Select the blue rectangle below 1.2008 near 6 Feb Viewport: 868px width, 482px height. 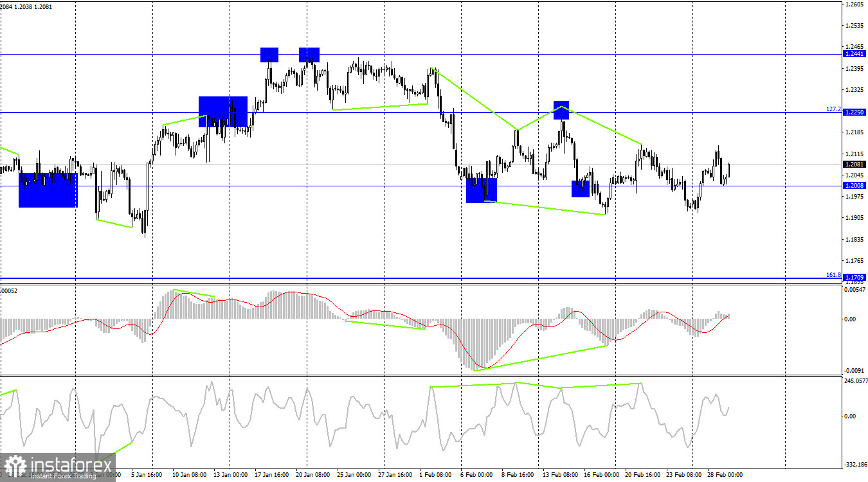(482, 191)
